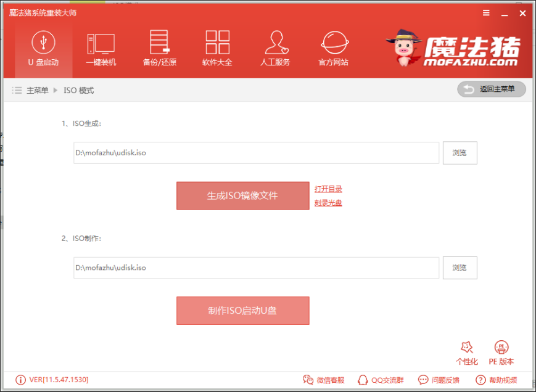The image size is (536, 392).
Task: Go to 软件大全 section
Action: coord(217,49)
